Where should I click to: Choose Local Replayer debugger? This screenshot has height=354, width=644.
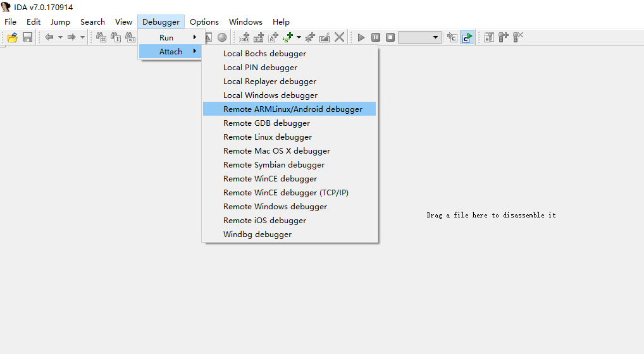[x=289, y=81]
